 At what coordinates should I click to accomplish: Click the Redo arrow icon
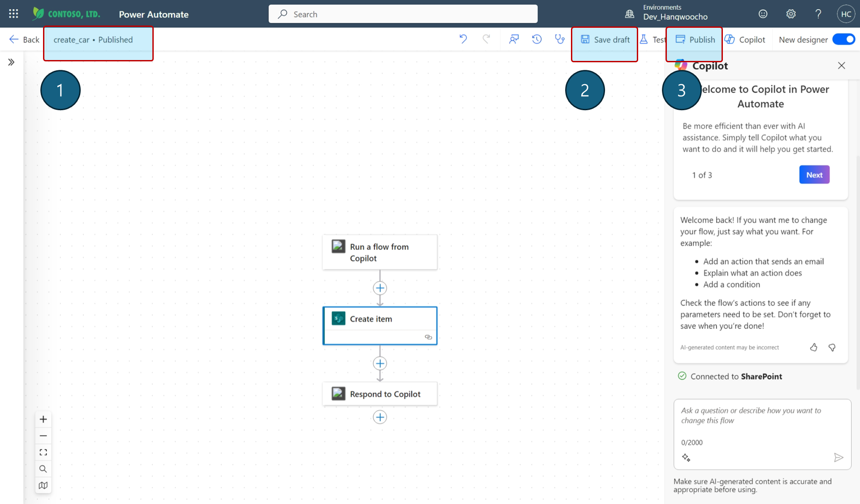pos(486,39)
